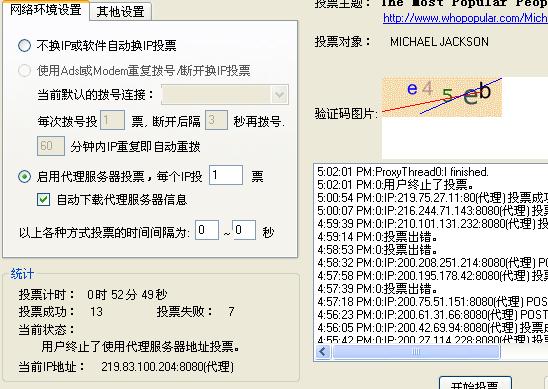Open the 其他设置 tab
Viewport: 548px width, 389px height.
tap(120, 11)
